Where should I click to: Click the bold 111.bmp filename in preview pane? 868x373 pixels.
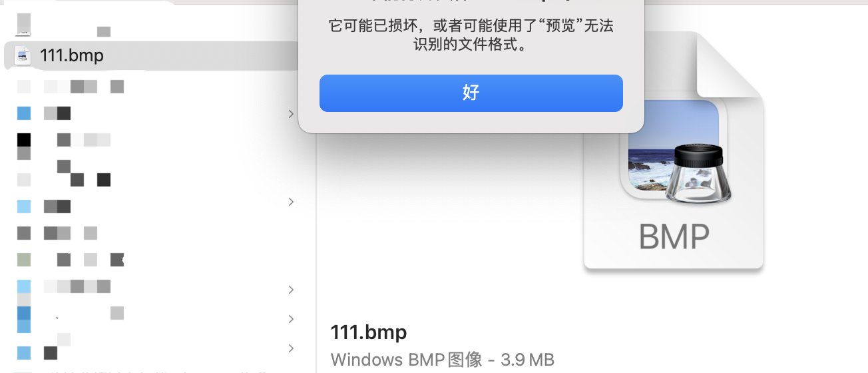[x=368, y=332]
